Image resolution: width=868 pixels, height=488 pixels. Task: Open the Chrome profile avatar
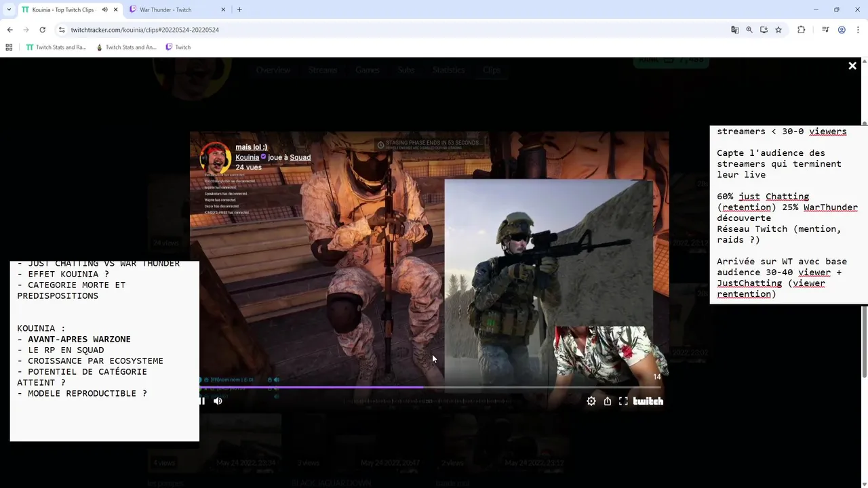[x=842, y=30]
